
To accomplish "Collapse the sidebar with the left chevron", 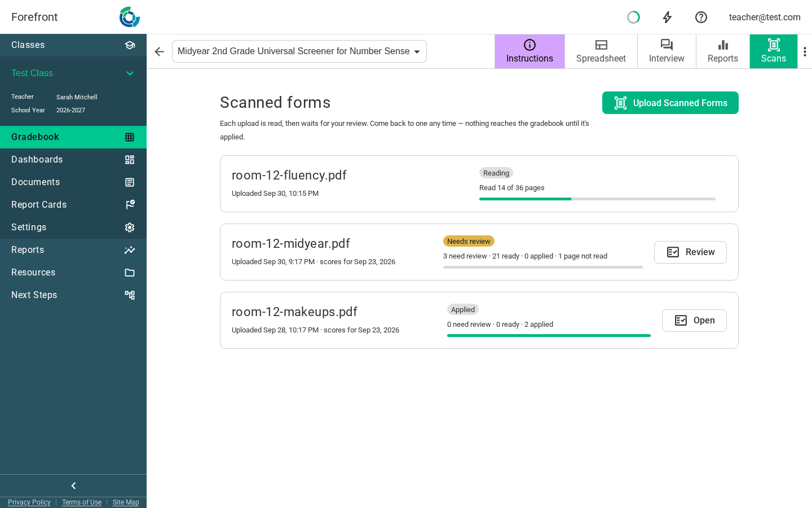I will [x=73, y=485].
